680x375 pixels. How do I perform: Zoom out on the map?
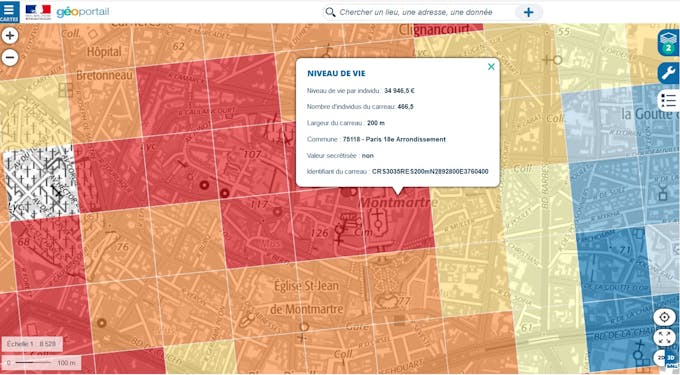click(10, 57)
